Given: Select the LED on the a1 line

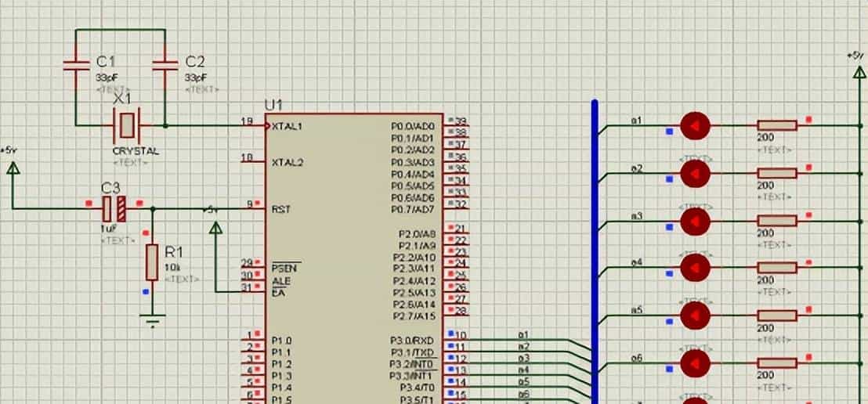Looking at the screenshot, I should pos(695,126).
